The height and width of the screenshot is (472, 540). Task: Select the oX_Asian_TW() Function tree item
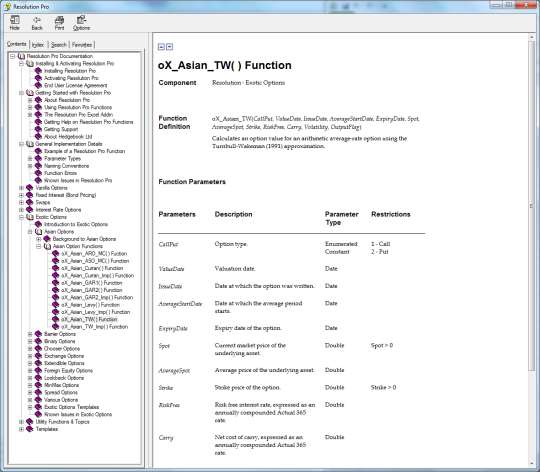(x=89, y=319)
